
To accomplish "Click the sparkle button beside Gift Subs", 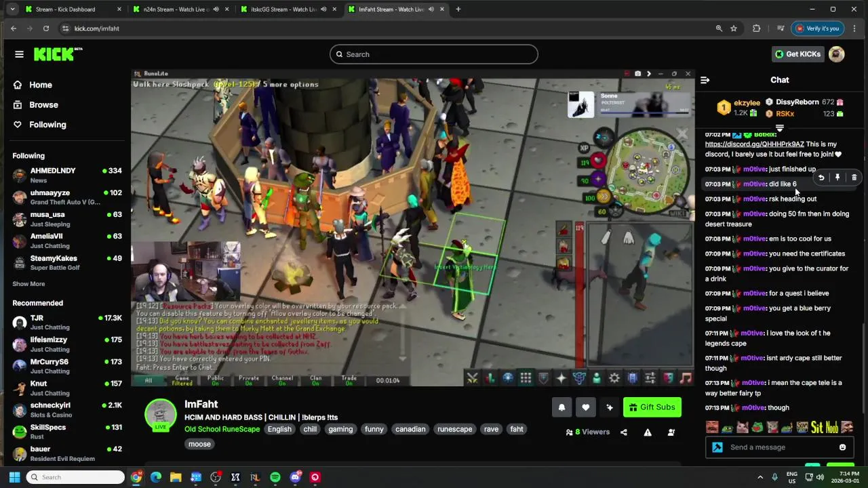I will coord(609,407).
